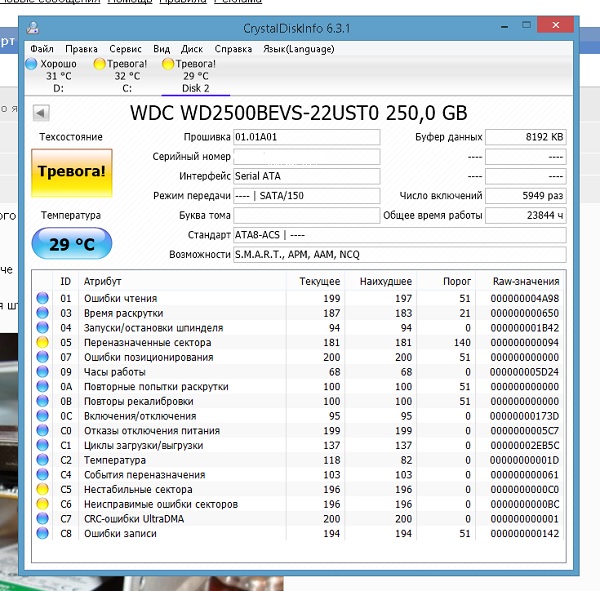Click Общее время работы value 23844 ч
Screen dimensions: 600x591
coord(526,215)
